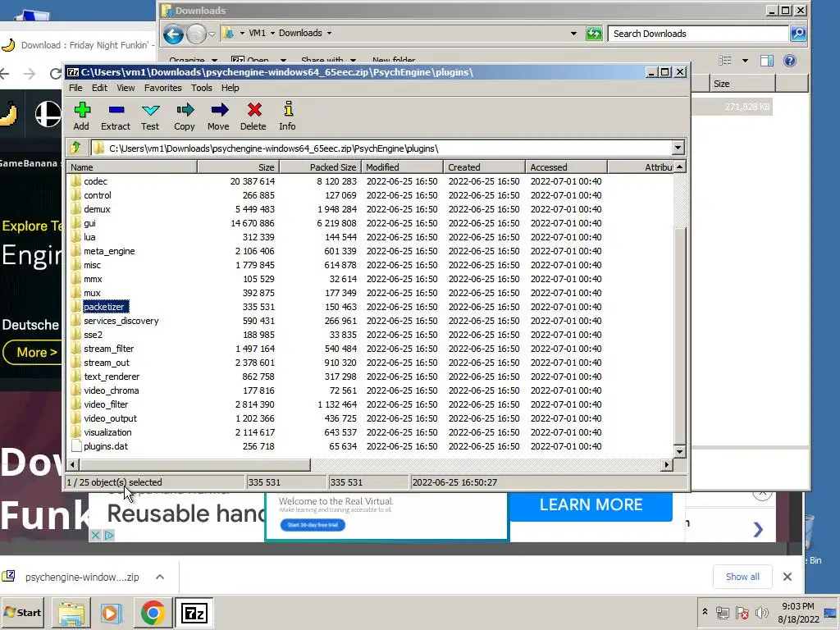
Task: Open the Edit menu
Action: pyautogui.click(x=99, y=88)
